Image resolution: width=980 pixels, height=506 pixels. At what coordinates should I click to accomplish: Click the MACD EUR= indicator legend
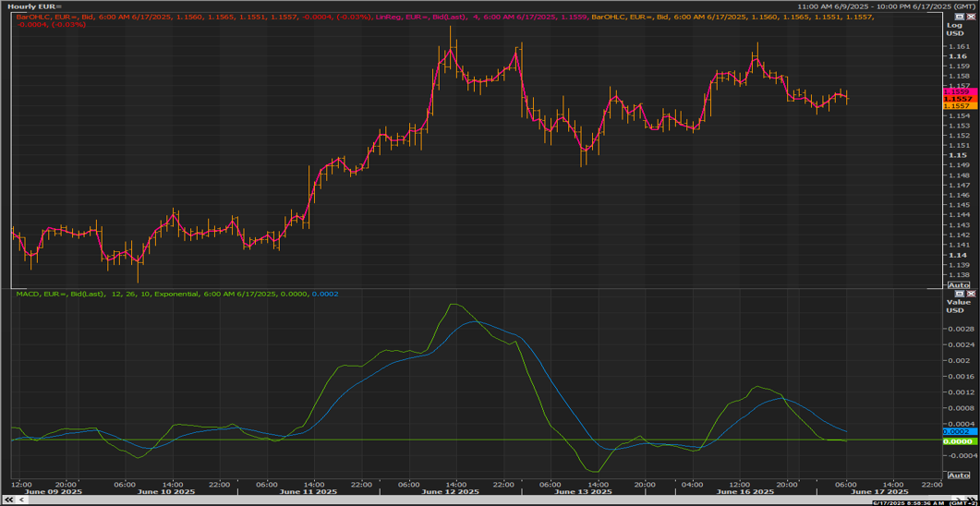tap(162, 294)
